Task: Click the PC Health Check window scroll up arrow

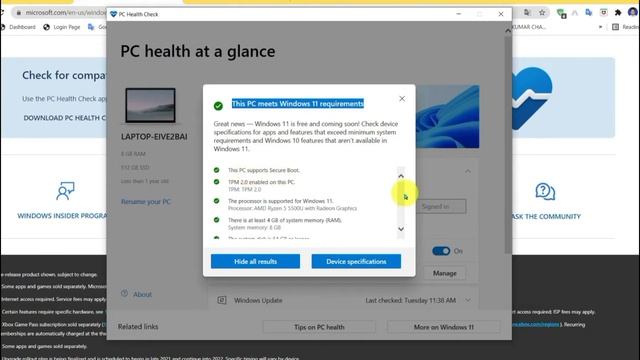Action: point(508,30)
